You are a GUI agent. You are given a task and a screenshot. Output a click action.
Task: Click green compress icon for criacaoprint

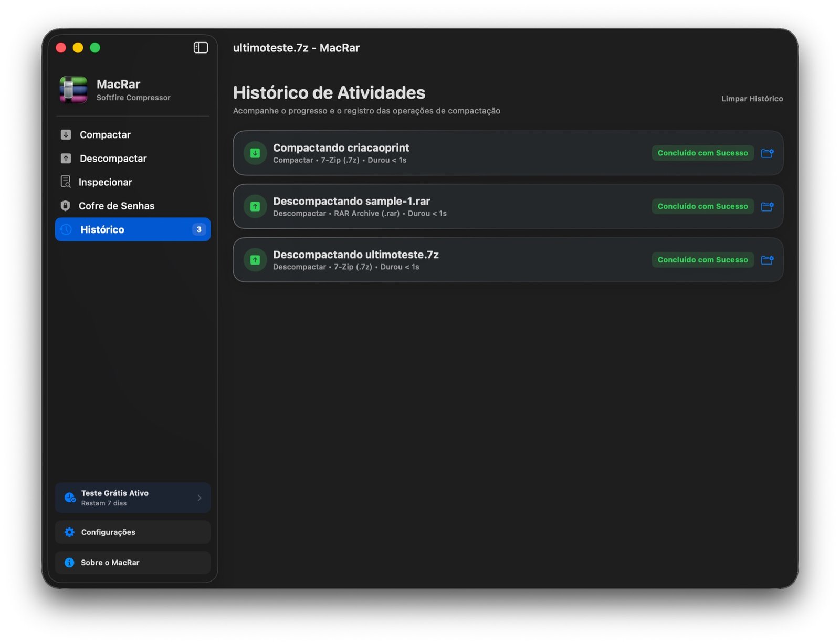255,153
